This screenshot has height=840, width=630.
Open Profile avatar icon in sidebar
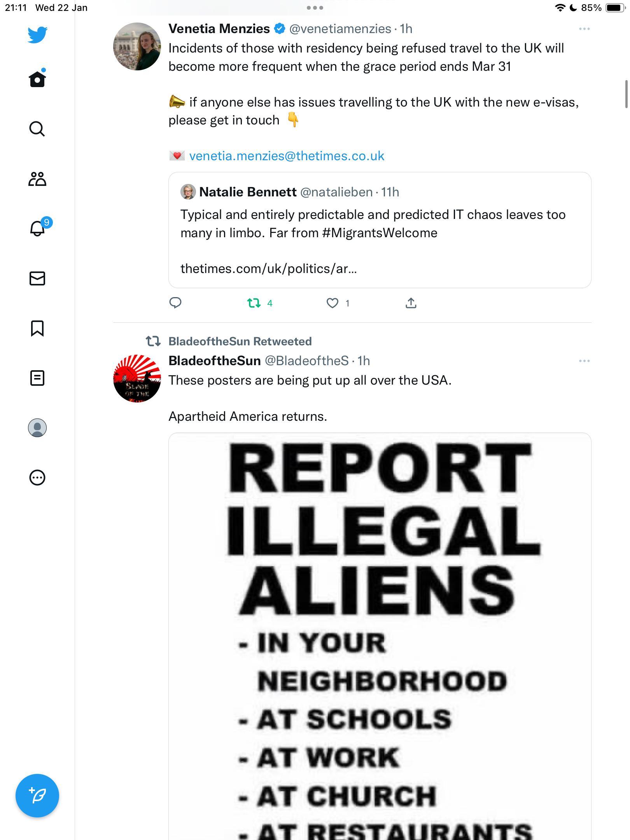tap(37, 428)
